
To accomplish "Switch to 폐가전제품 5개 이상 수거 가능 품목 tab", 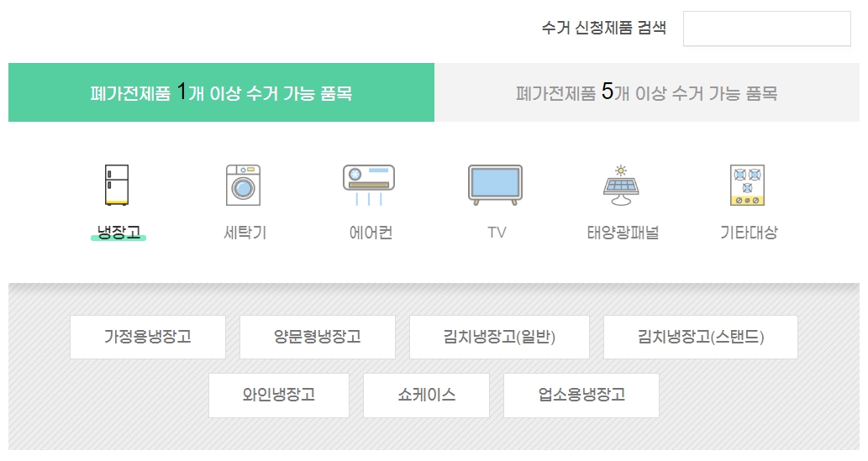I will tap(647, 92).
